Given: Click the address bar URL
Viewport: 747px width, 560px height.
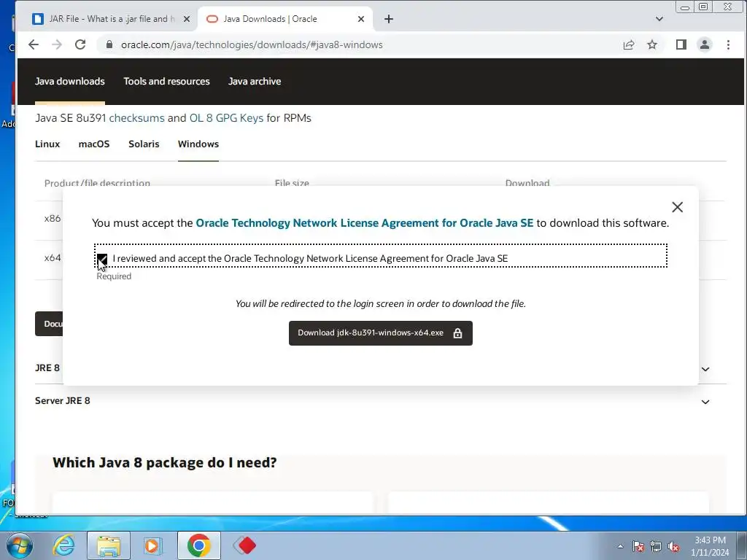Looking at the screenshot, I should pos(252,44).
